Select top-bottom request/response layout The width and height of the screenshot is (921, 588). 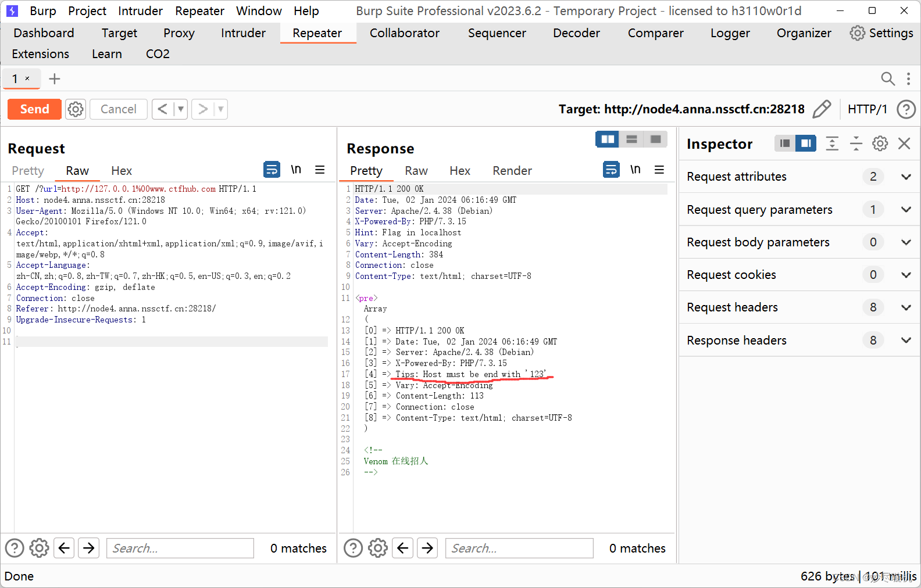[631, 139]
